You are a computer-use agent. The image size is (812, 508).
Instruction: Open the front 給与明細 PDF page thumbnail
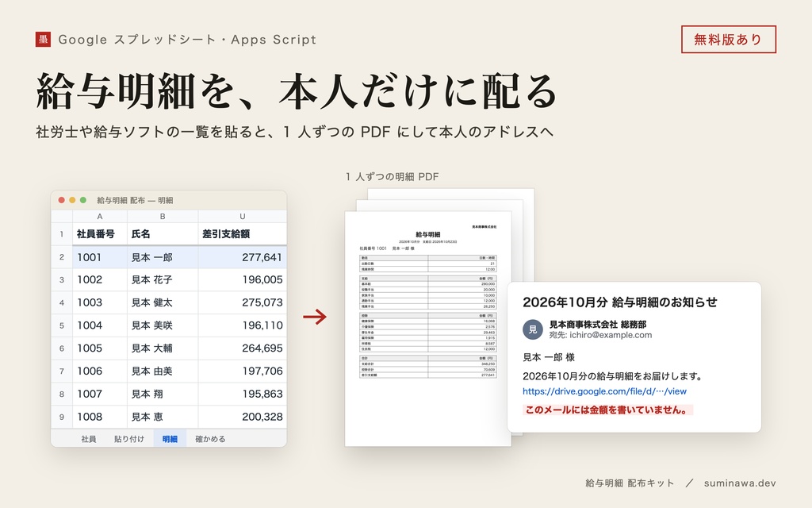pyautogui.click(x=427, y=329)
